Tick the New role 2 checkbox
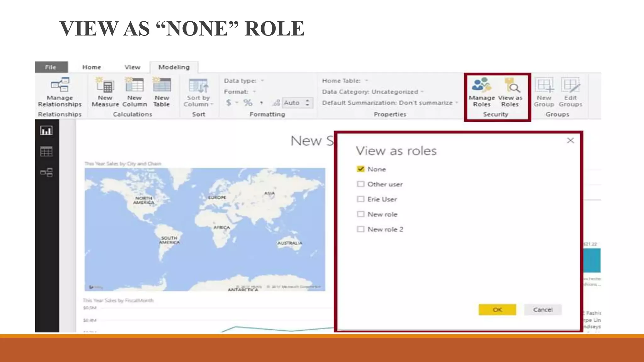The width and height of the screenshot is (644, 362). tap(361, 229)
